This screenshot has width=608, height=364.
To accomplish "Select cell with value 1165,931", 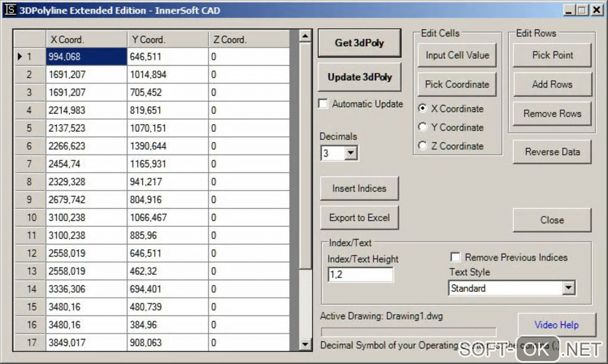I will [x=168, y=164].
